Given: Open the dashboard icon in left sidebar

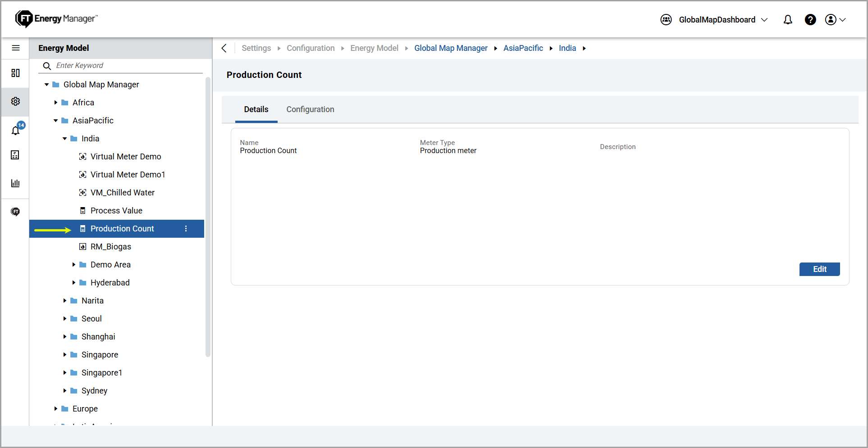Looking at the screenshot, I should 15,73.
